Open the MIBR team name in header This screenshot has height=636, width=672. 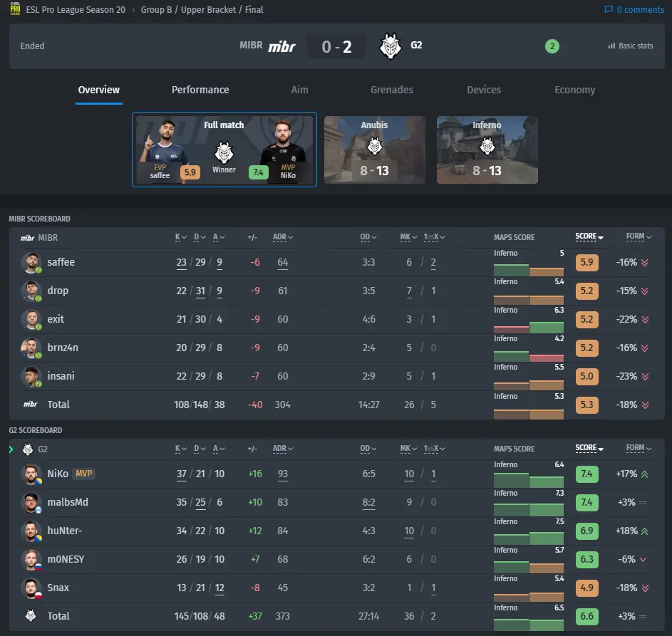click(251, 45)
